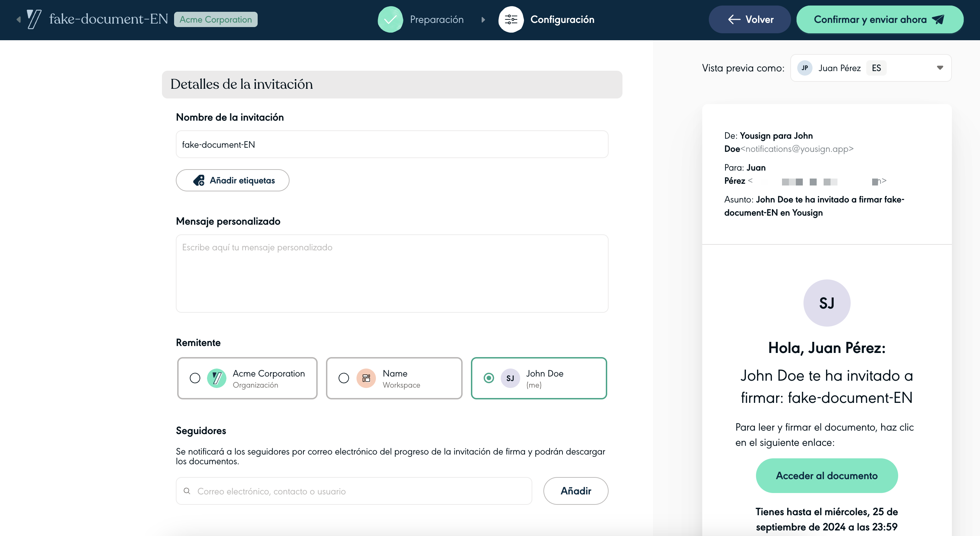This screenshot has height=536, width=980.
Task: Select Acme Corporation as sender
Action: (195, 378)
